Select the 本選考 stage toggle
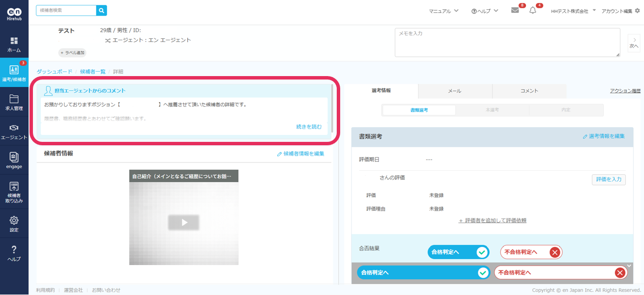 (492, 110)
